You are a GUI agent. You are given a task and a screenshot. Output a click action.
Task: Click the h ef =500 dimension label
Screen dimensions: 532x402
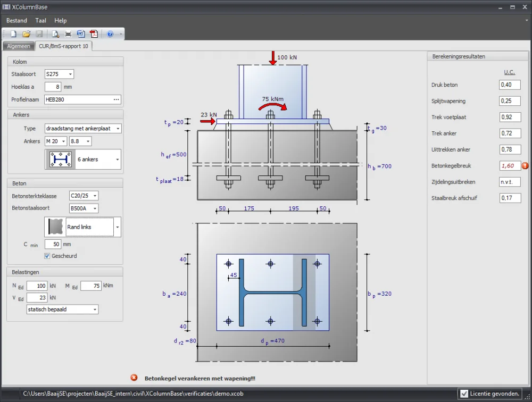tap(174, 155)
